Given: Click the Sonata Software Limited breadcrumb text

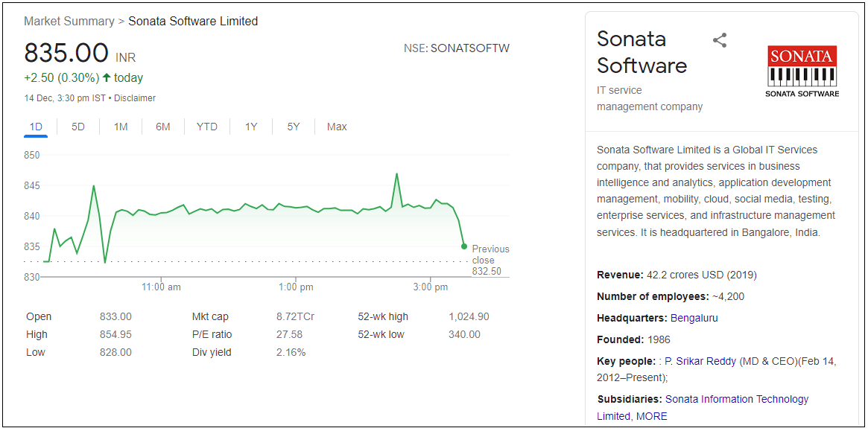Looking at the screenshot, I should (193, 22).
